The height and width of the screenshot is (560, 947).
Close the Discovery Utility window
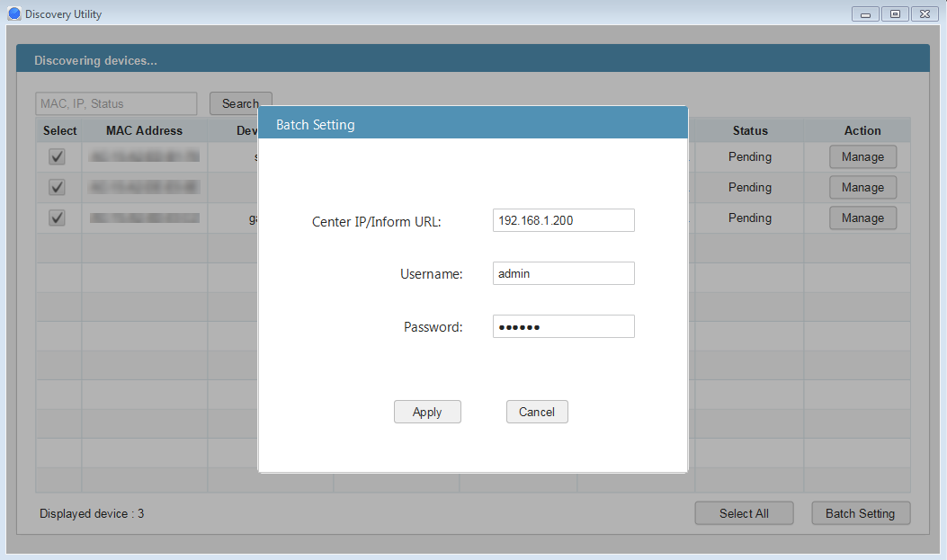coord(924,14)
